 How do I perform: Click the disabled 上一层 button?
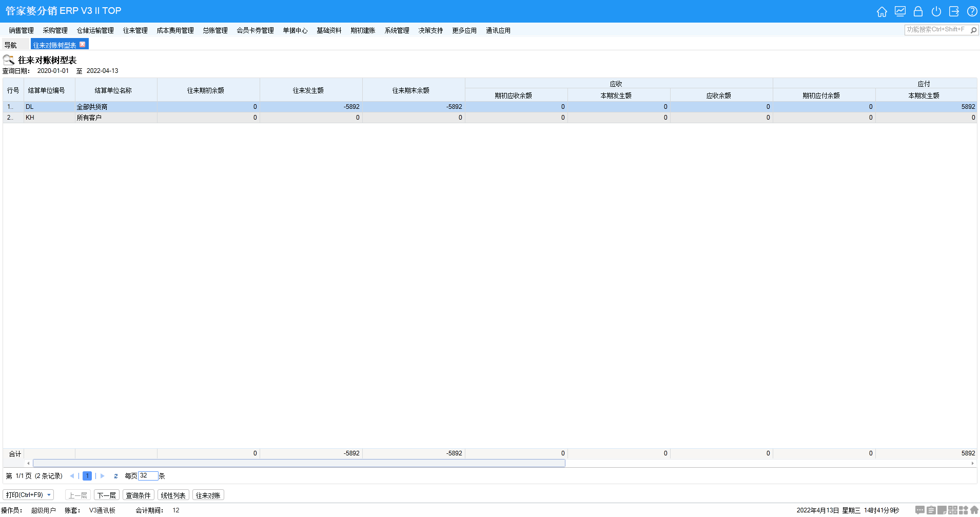point(78,495)
